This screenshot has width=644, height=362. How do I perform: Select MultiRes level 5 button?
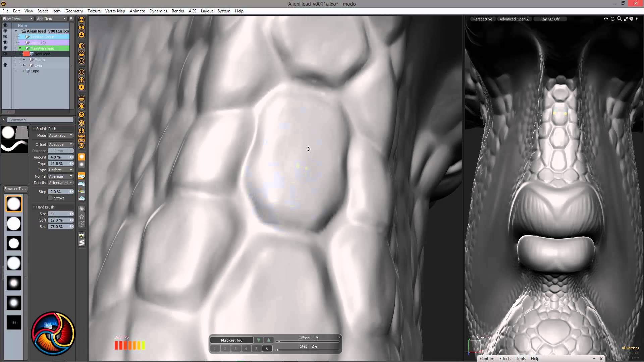(x=256, y=349)
